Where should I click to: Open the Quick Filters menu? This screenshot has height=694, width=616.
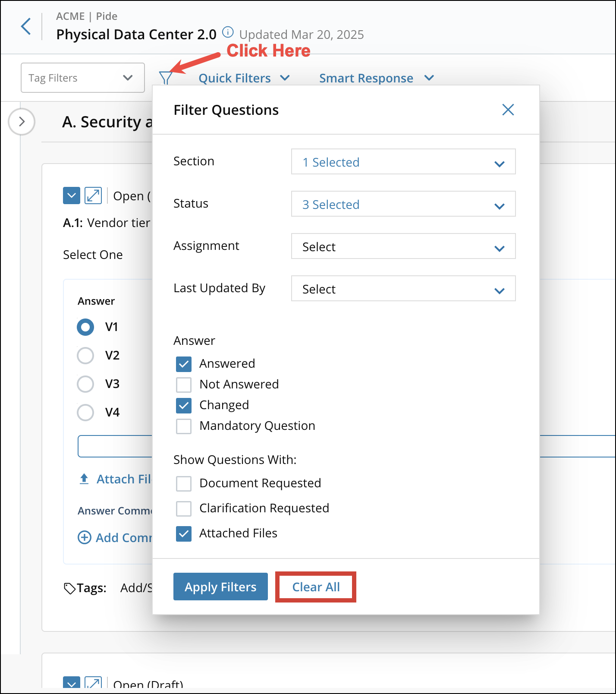click(244, 78)
